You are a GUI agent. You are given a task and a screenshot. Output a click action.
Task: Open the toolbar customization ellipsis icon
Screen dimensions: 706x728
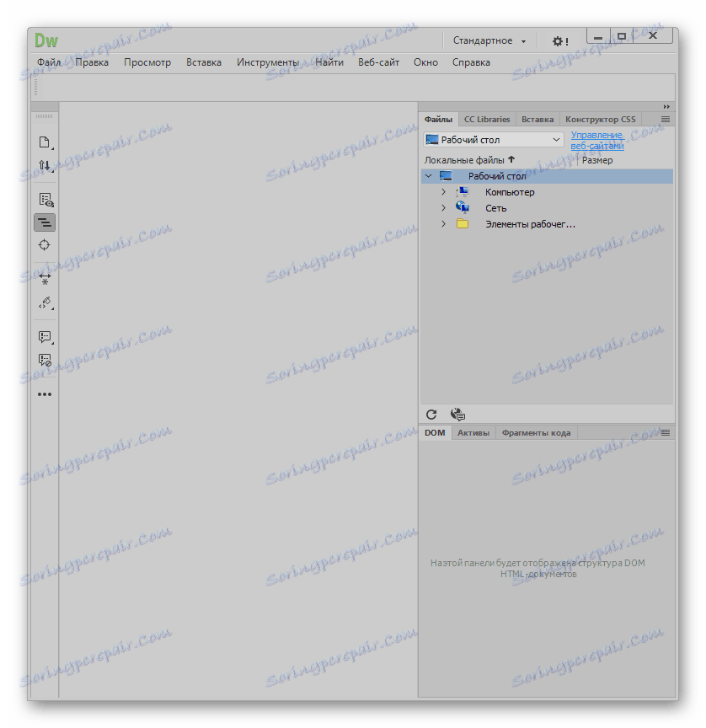pyautogui.click(x=45, y=393)
